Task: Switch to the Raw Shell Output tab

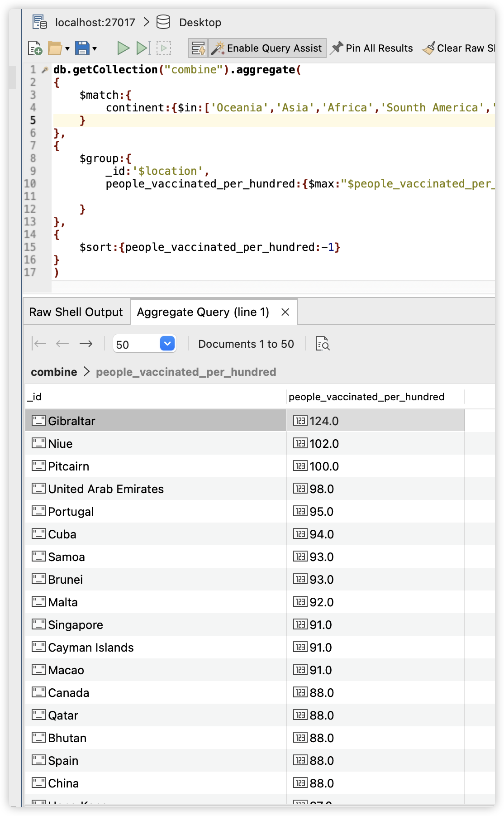Action: [x=76, y=312]
